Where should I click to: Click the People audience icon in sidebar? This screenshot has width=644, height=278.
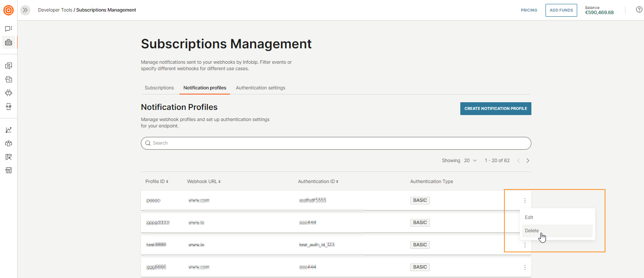[9, 143]
